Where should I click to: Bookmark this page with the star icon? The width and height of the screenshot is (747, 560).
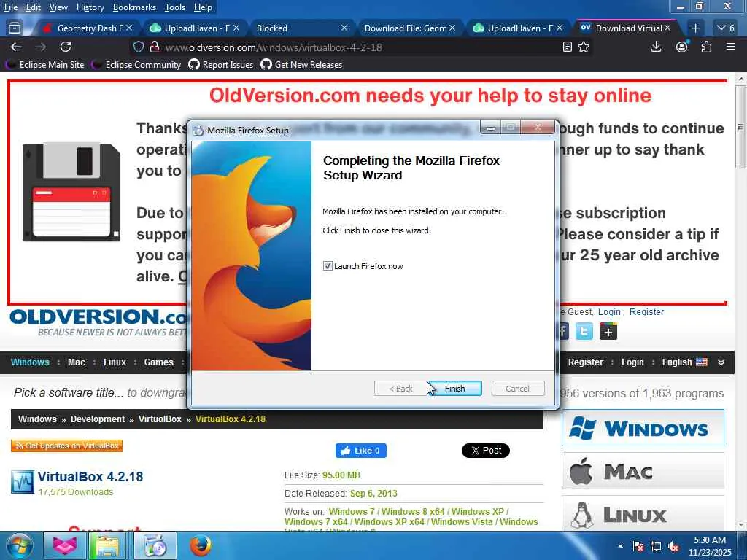[x=584, y=47]
